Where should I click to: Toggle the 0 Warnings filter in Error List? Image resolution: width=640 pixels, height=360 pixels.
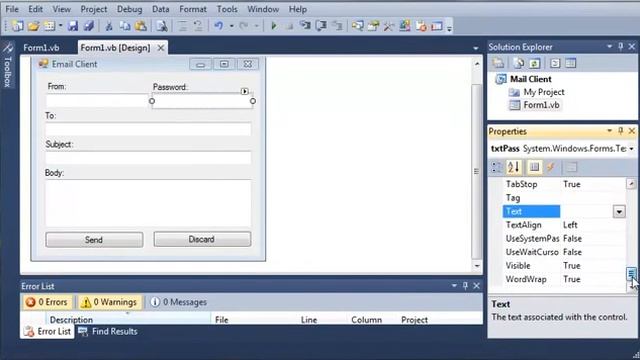point(109,302)
